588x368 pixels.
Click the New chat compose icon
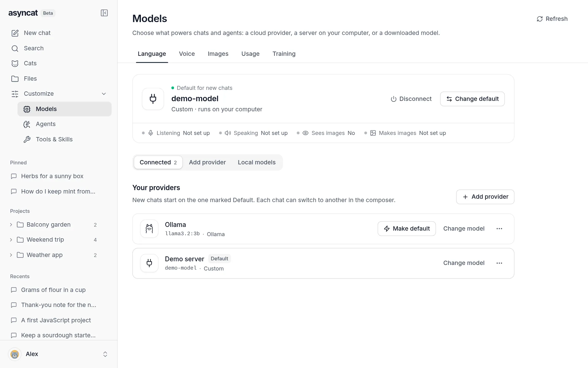coord(15,33)
